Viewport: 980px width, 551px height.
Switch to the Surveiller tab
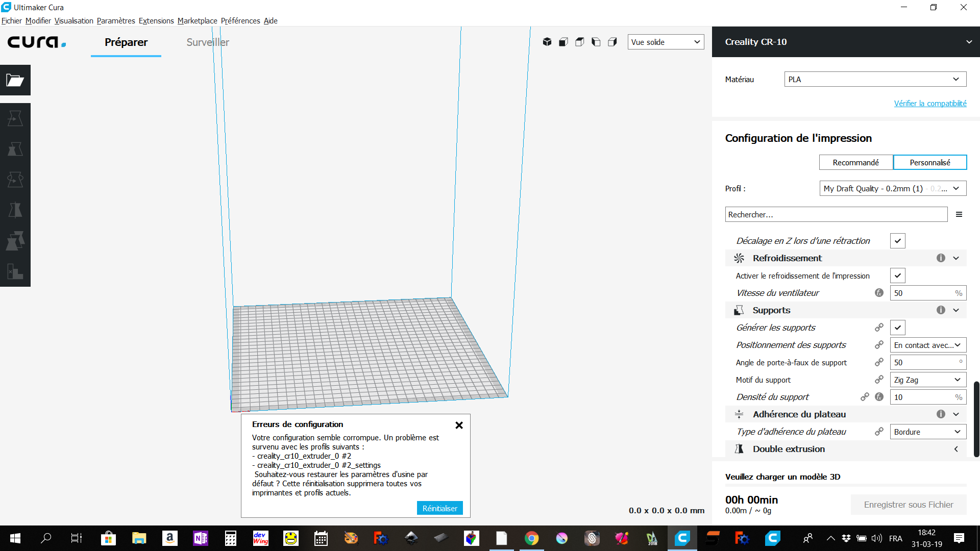coord(208,42)
